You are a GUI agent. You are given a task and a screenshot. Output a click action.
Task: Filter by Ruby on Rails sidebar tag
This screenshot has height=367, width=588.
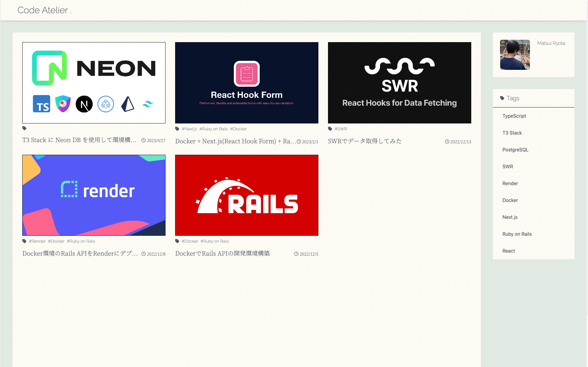pos(517,234)
